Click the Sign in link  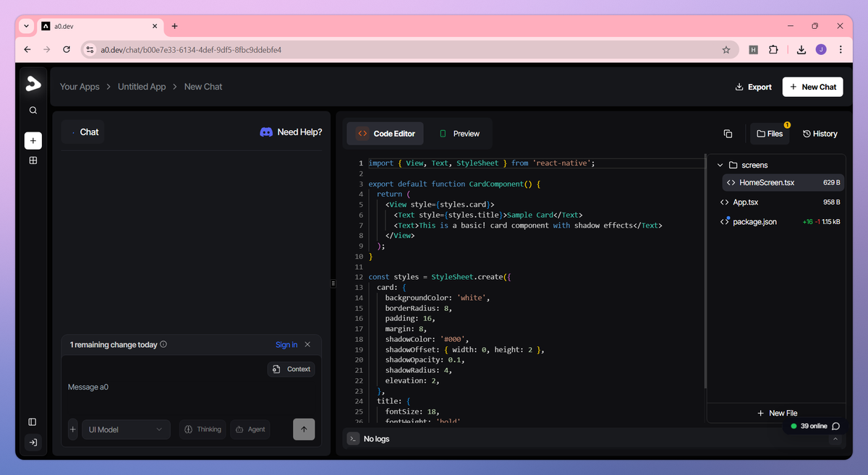(286, 344)
